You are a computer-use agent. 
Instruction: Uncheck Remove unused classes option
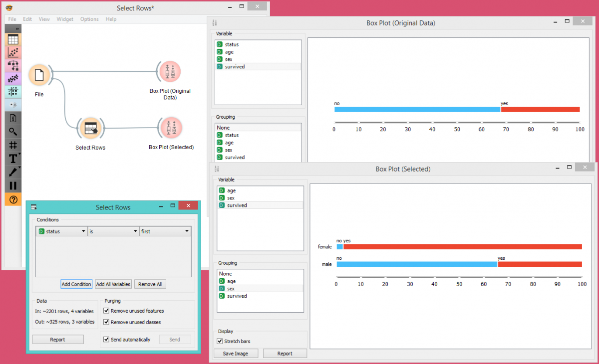point(106,322)
